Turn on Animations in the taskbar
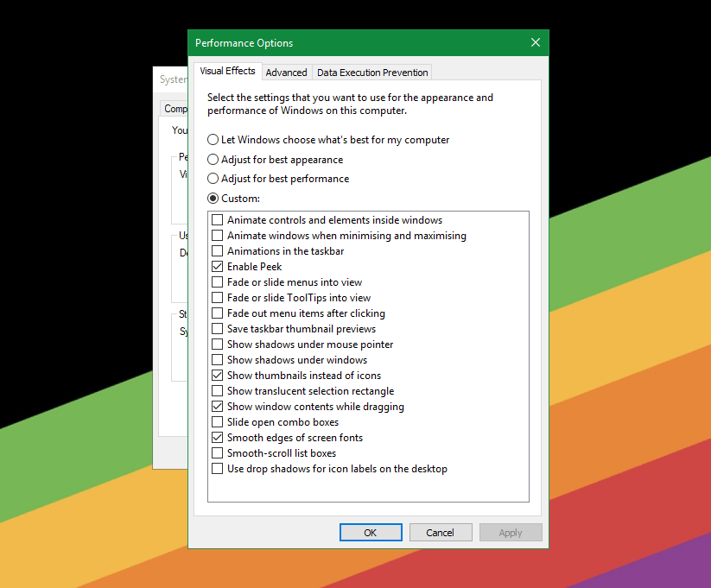Image resolution: width=711 pixels, height=588 pixels. click(x=217, y=251)
